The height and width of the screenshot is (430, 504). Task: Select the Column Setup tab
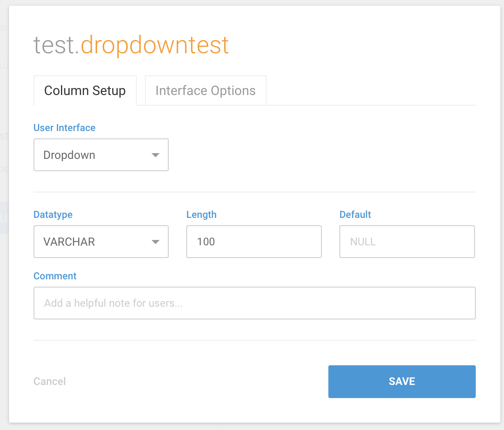pos(85,90)
